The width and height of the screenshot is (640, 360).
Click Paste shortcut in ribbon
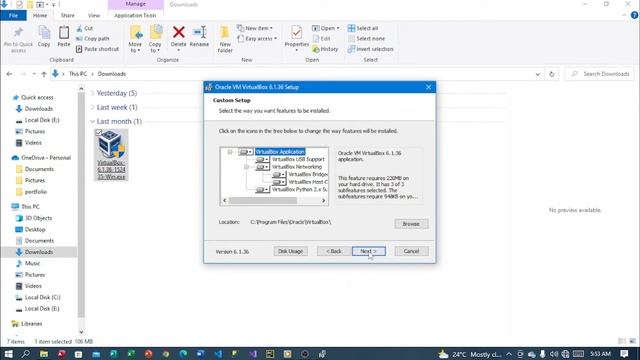(x=97, y=49)
